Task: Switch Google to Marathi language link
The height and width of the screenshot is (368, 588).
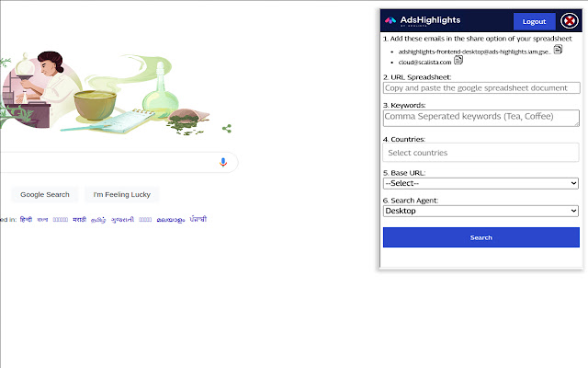Action: [80, 219]
